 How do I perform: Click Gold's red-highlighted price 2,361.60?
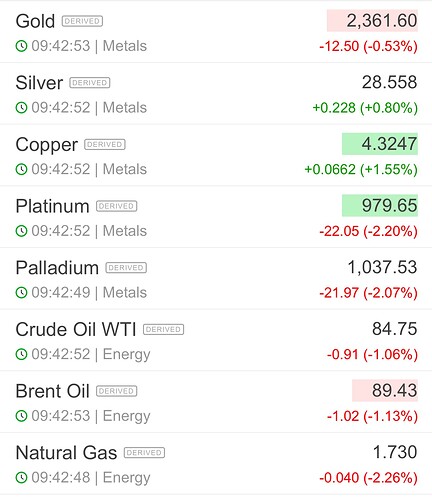tap(372, 21)
